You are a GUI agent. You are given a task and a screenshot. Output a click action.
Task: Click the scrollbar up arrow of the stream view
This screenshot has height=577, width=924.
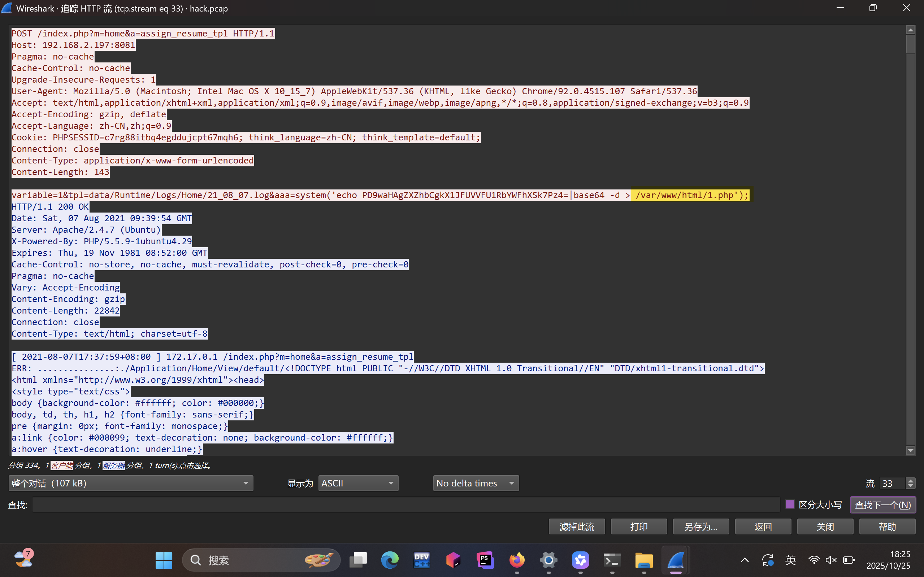[910, 30]
